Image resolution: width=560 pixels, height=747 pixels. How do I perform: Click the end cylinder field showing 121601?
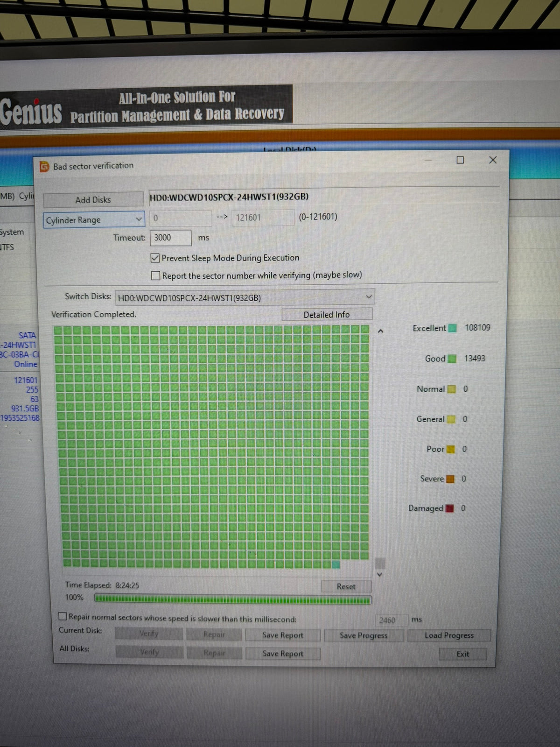263,218
